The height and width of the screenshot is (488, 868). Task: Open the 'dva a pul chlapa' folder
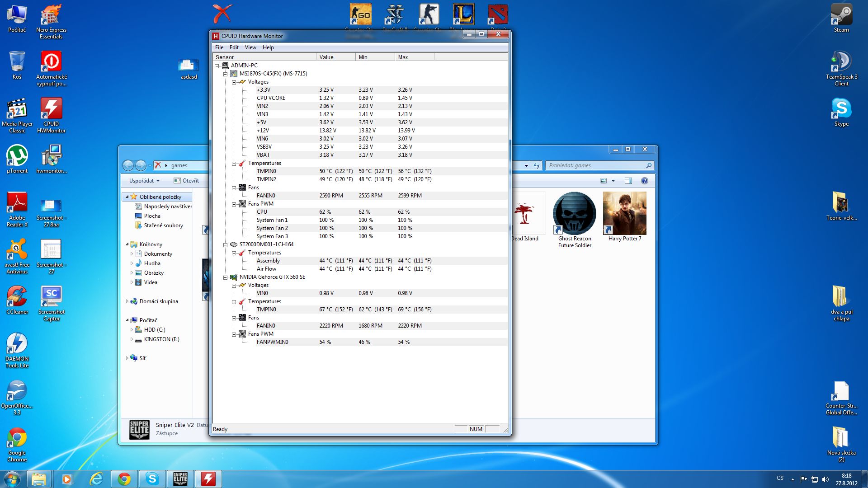(841, 304)
